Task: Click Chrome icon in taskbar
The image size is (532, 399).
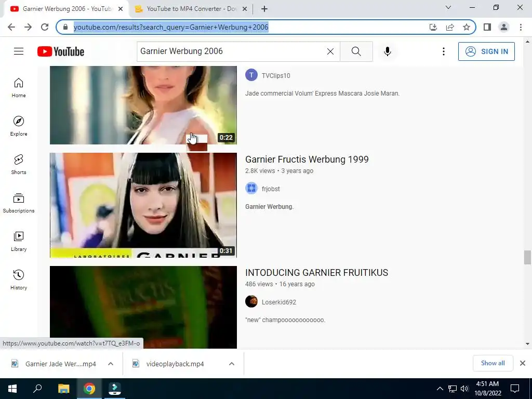Action: pos(89,389)
